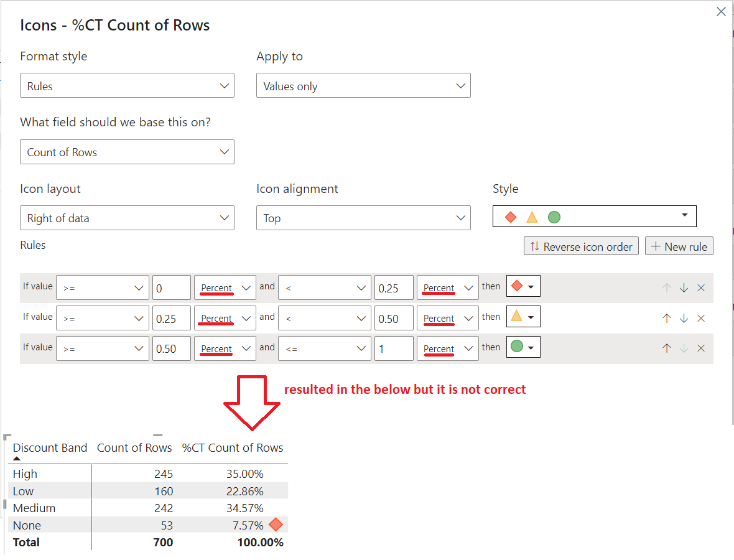Click the 245 count cell
This screenshot has width=734, height=560.
(x=164, y=474)
